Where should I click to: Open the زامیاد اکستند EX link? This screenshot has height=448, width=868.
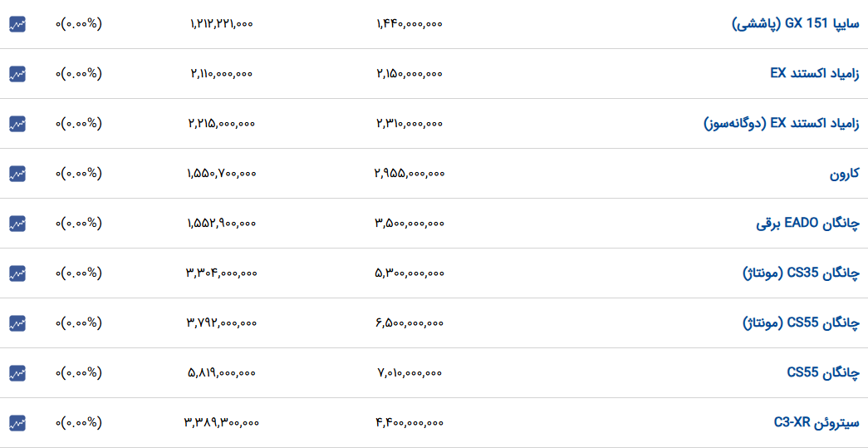coord(815,74)
